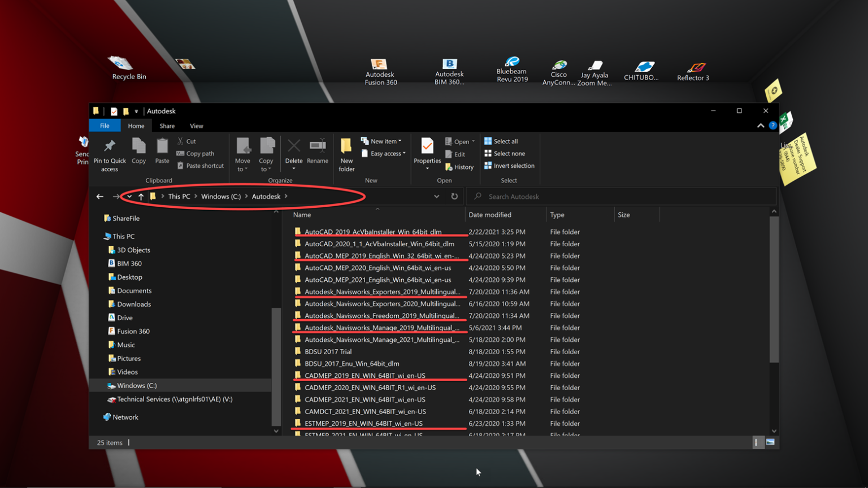Expand the Move to dropdown
This screenshot has width=868, height=488.
pos(242,154)
